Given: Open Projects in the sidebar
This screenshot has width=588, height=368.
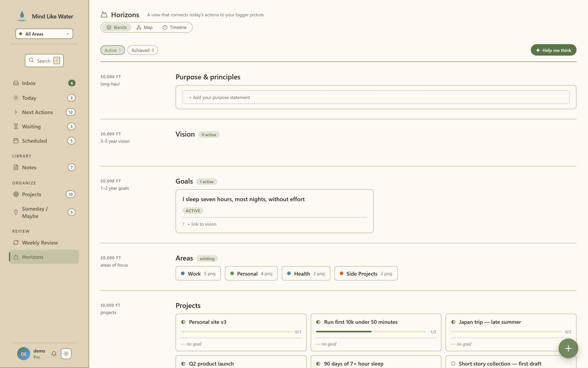Looking at the screenshot, I should [x=44, y=194].
